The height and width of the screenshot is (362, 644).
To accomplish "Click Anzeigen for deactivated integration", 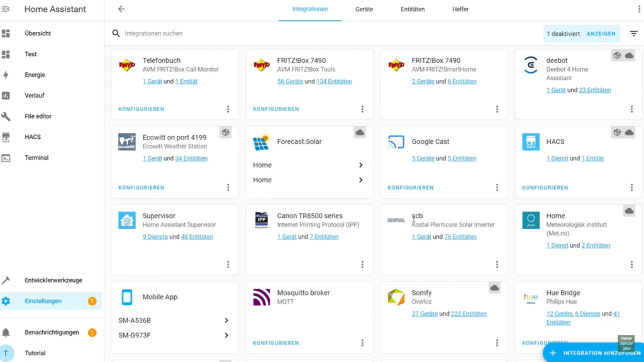I will 601,33.
